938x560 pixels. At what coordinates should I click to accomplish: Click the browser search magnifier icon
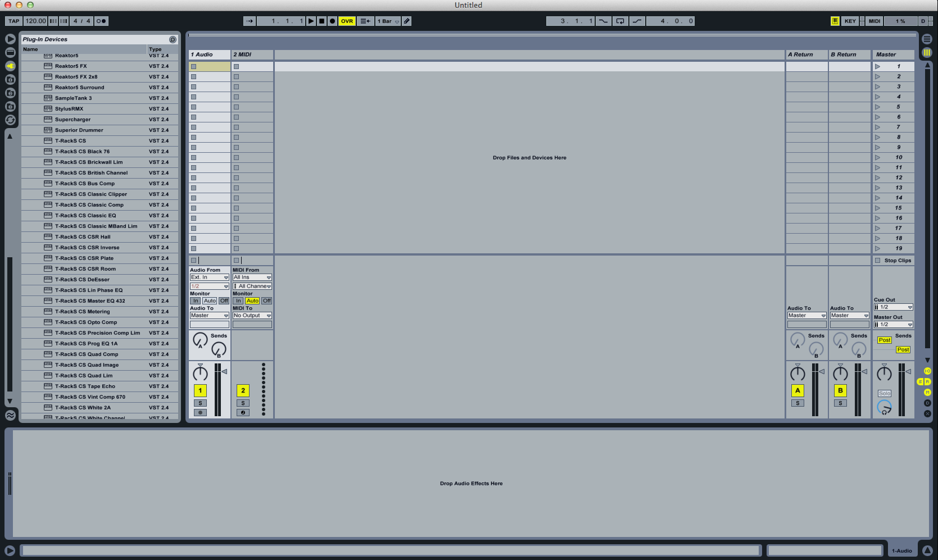tap(172, 39)
